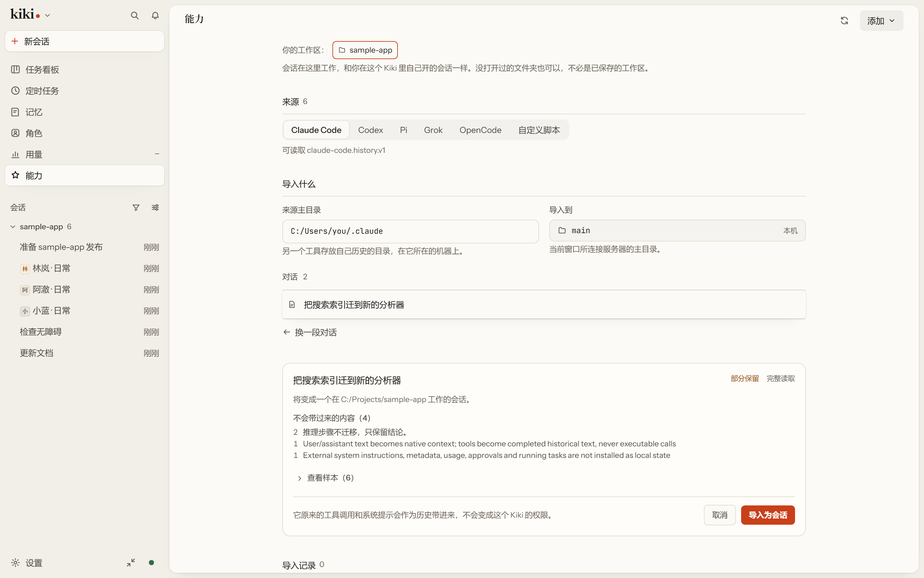The width and height of the screenshot is (924, 578).
Task: Open session 阿澈·日常
Action: [x=85, y=289]
